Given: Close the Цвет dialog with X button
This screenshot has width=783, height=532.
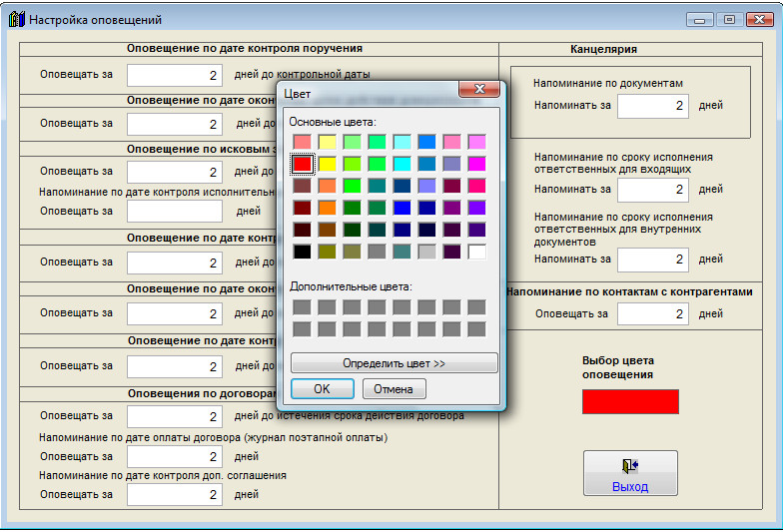Looking at the screenshot, I should (479, 91).
